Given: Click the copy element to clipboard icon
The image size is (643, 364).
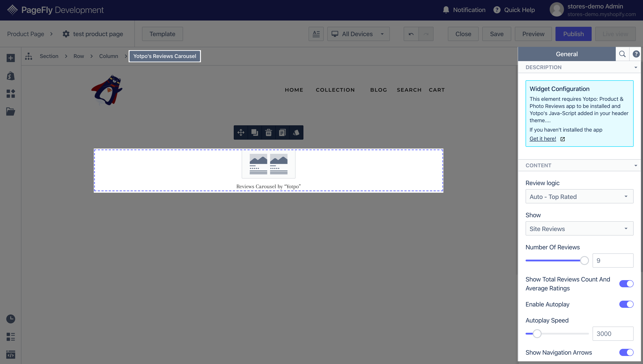Looking at the screenshot, I should point(282,132).
